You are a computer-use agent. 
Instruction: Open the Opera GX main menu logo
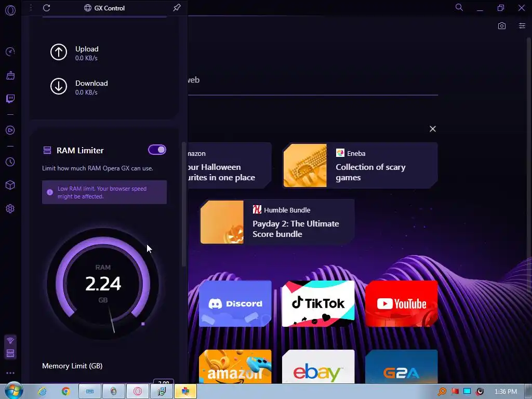pyautogui.click(x=10, y=10)
